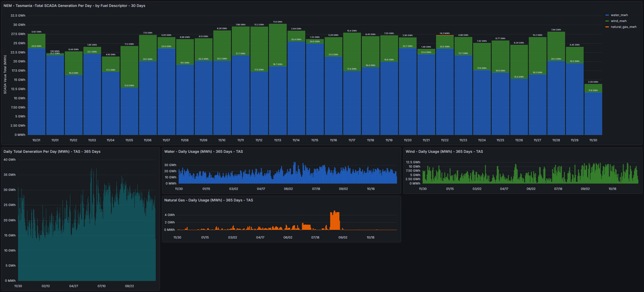
Task: Click the green wind bar segment for 11/13
Action: click(278, 45)
